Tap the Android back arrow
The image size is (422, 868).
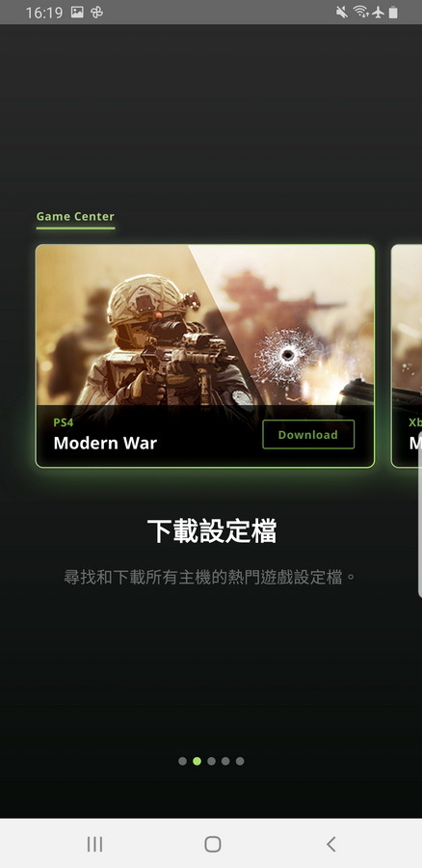pyautogui.click(x=330, y=844)
